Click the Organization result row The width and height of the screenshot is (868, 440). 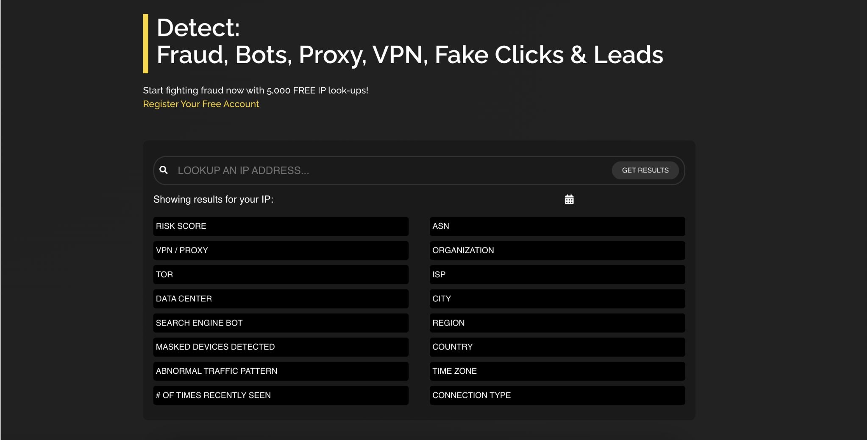point(557,251)
